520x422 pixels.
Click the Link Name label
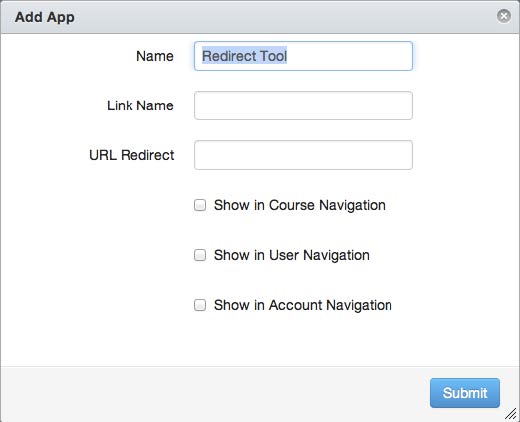(140, 106)
